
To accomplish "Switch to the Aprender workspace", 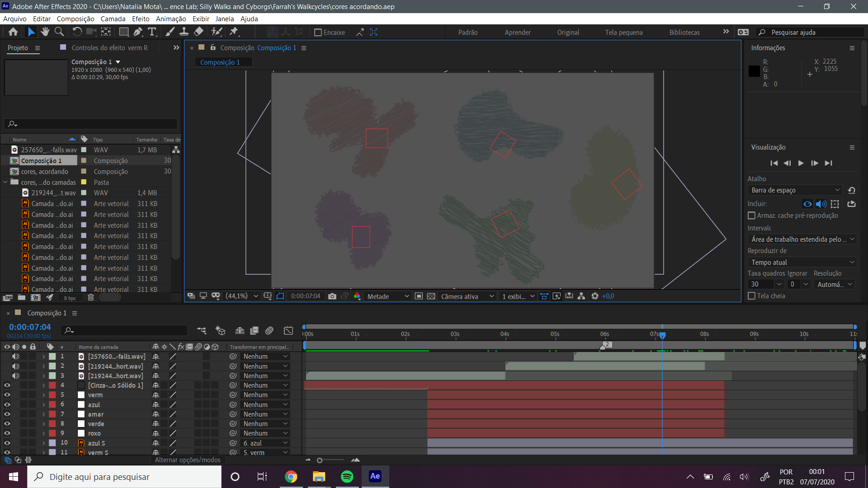I will point(518,32).
